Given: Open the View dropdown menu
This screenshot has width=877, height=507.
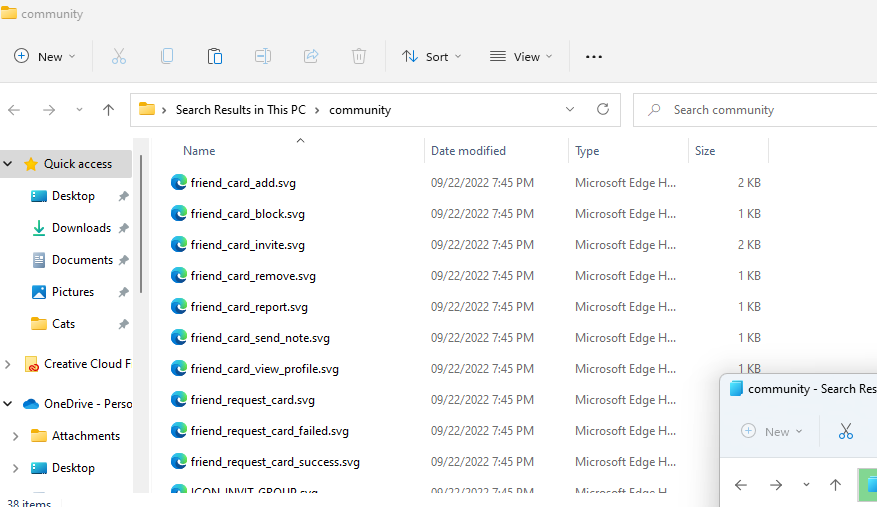Looking at the screenshot, I should [x=521, y=57].
